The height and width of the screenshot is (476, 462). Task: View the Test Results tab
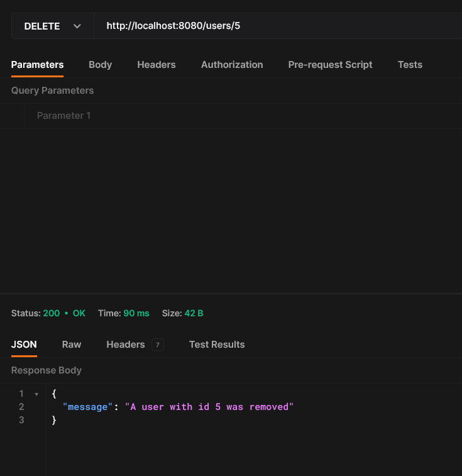[217, 345]
